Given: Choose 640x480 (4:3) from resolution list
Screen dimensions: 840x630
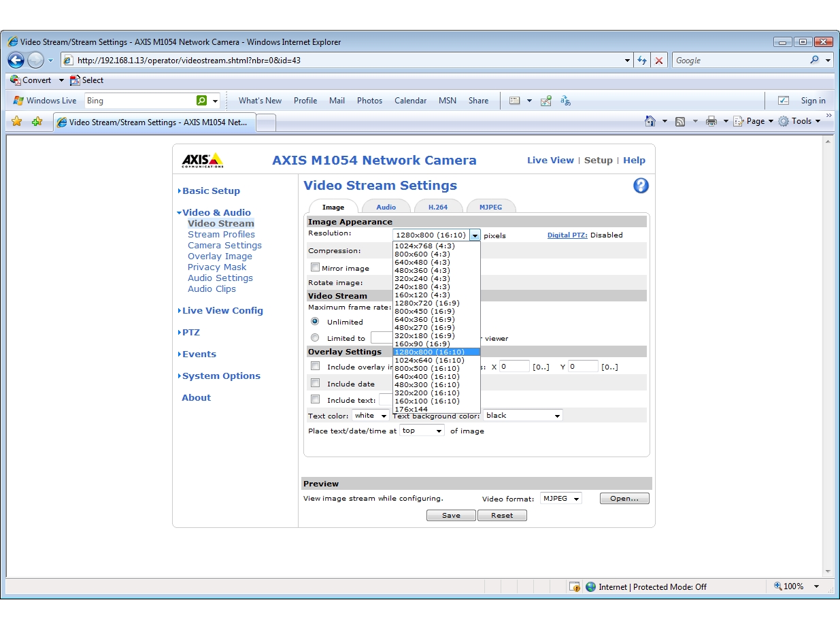Looking at the screenshot, I should (422, 262).
